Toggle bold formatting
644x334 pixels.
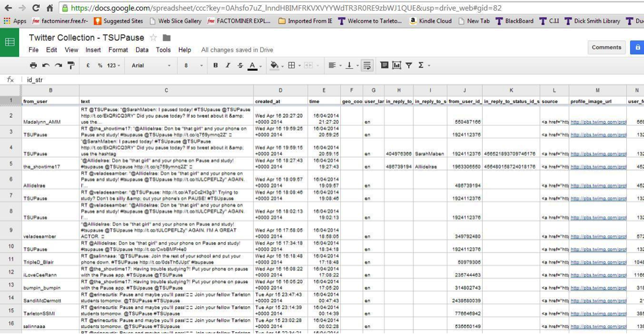pyautogui.click(x=215, y=65)
